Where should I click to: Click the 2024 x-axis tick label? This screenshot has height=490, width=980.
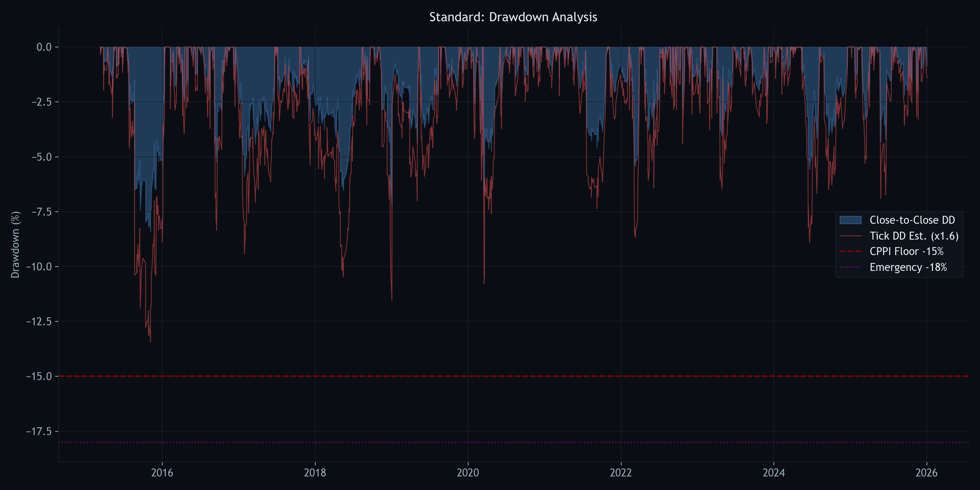(774, 473)
